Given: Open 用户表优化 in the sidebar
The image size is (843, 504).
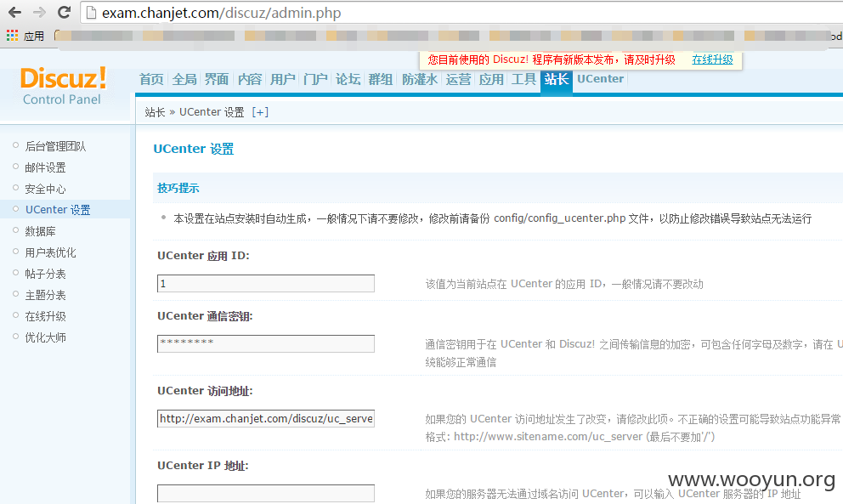Looking at the screenshot, I should click(50, 252).
